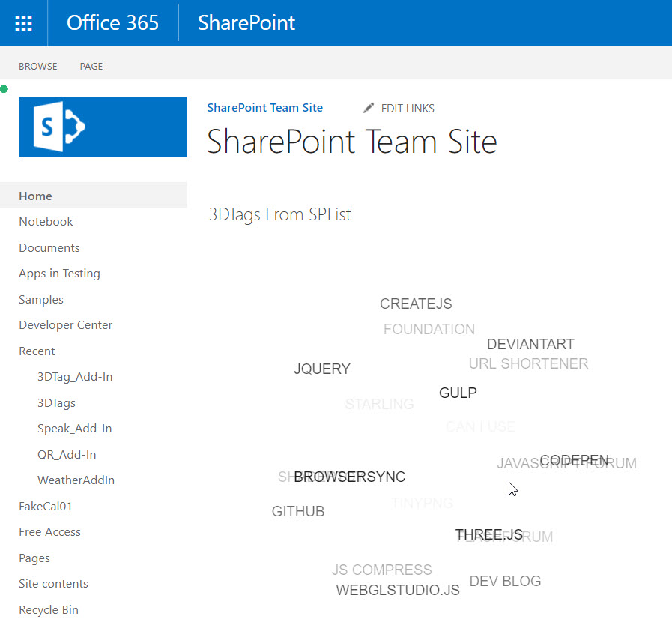
Task: Click SharePoint in the top bar
Action: [246, 23]
